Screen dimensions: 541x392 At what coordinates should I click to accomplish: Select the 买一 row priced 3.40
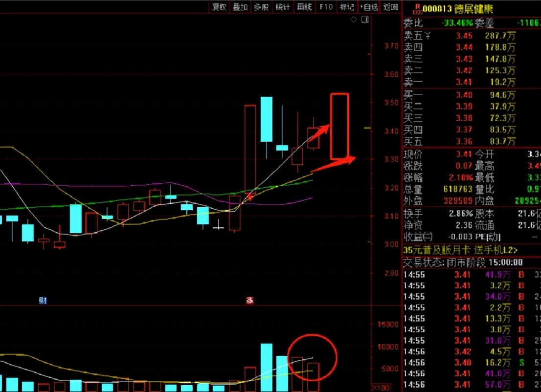[x=472, y=95]
